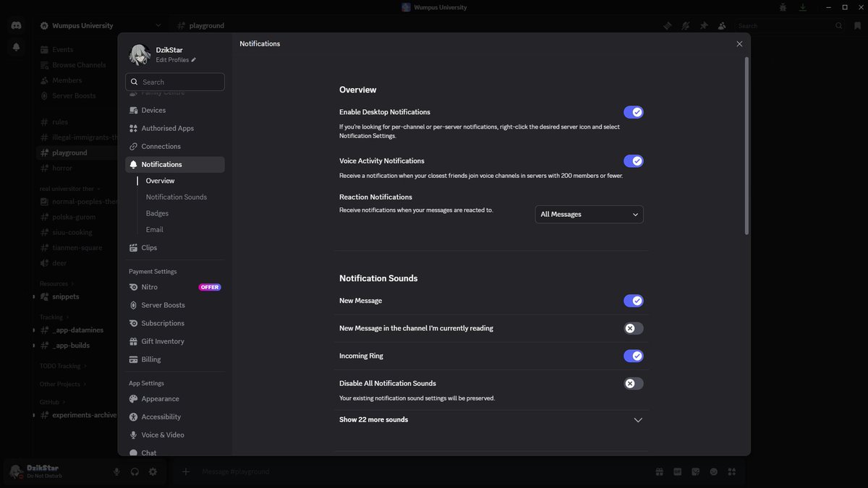This screenshot has width=868, height=488.
Task: Jump to Badges sub-section
Action: click(157, 213)
